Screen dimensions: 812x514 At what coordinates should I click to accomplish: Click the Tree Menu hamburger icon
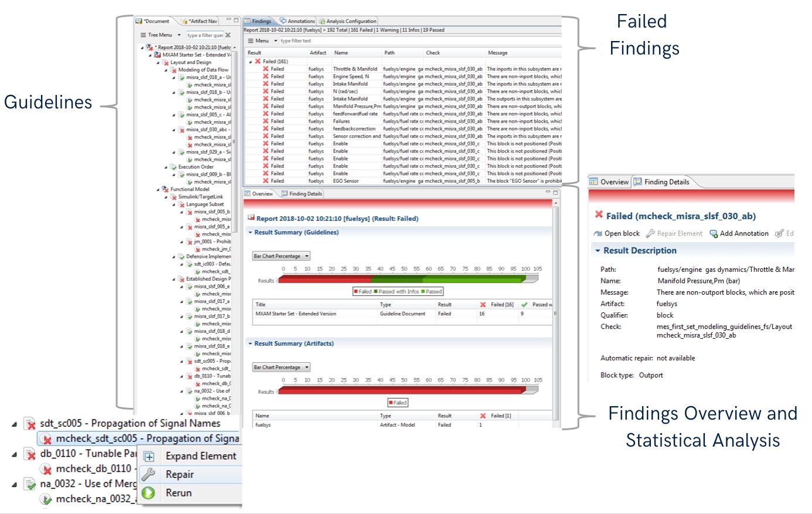click(x=144, y=35)
